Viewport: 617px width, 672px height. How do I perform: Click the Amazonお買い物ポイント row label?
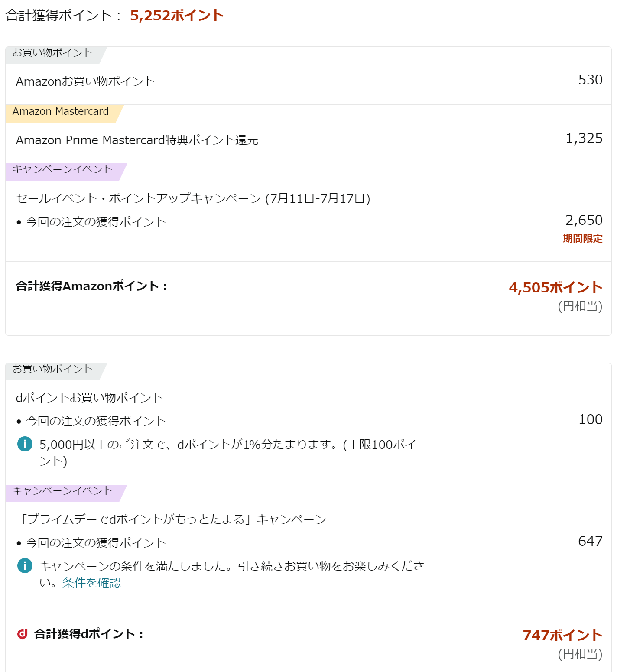point(85,81)
